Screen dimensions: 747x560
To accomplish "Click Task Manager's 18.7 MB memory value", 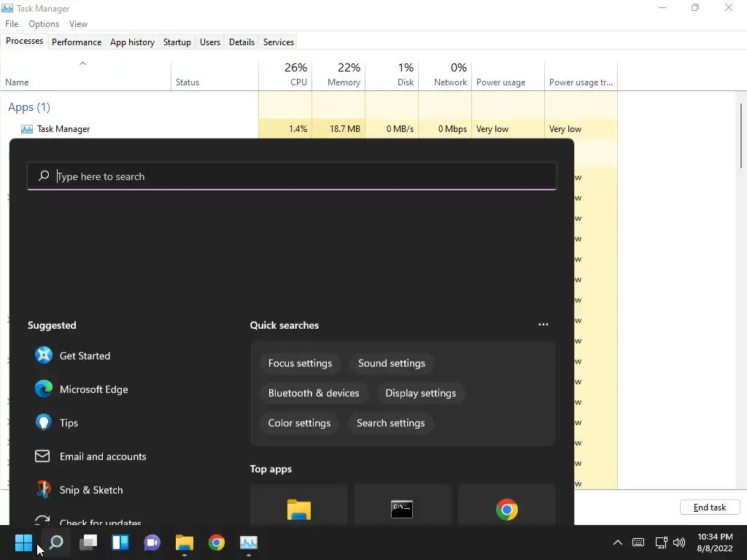I will (x=345, y=129).
